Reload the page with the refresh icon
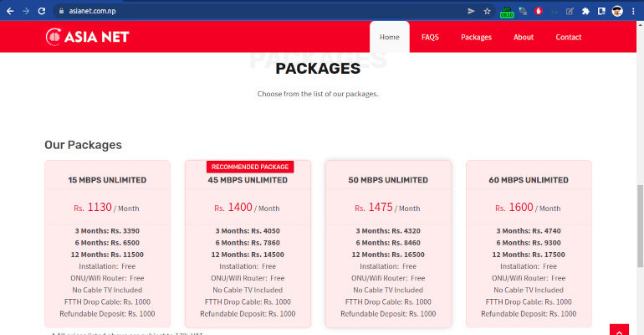Viewport: 644px width, 335px height. (x=42, y=11)
